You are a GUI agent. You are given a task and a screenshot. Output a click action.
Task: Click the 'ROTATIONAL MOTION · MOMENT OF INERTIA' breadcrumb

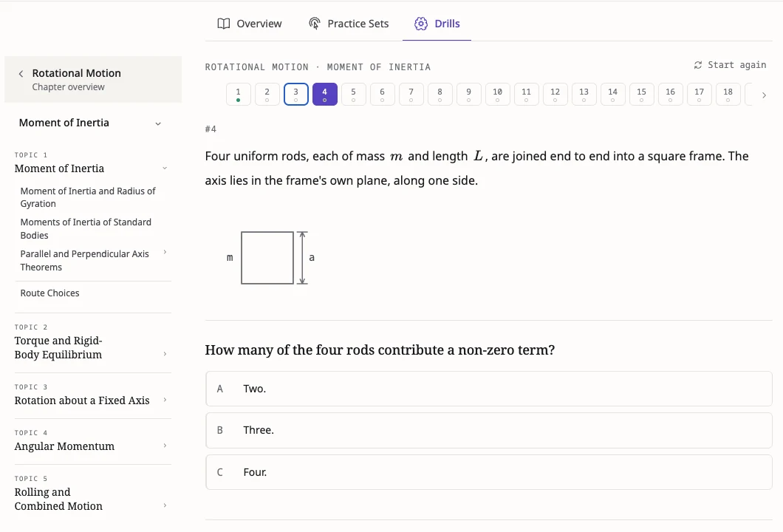tap(318, 67)
